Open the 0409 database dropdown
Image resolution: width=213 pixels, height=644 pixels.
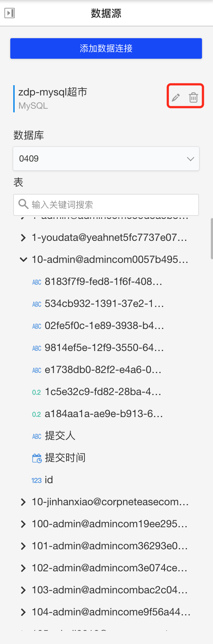(x=106, y=159)
